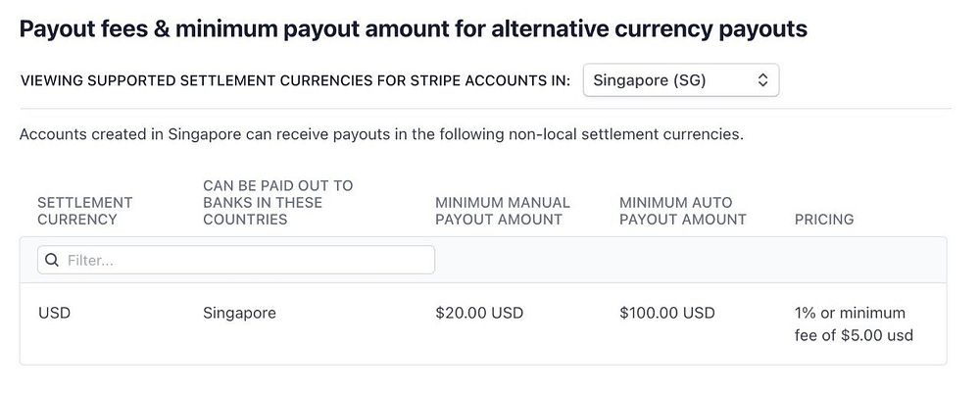Click the 'Viewing supported settlement currencies' label

295,81
